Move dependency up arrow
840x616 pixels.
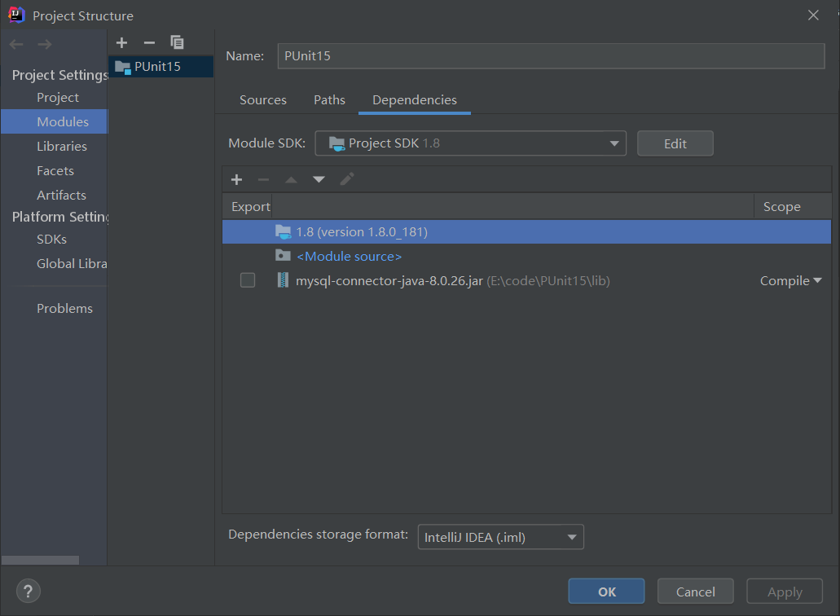(291, 179)
